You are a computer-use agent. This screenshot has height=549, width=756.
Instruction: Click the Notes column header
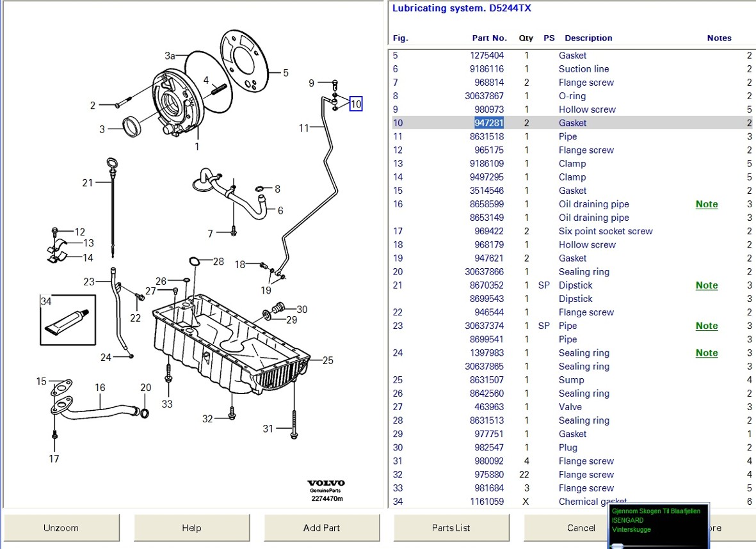coord(719,38)
